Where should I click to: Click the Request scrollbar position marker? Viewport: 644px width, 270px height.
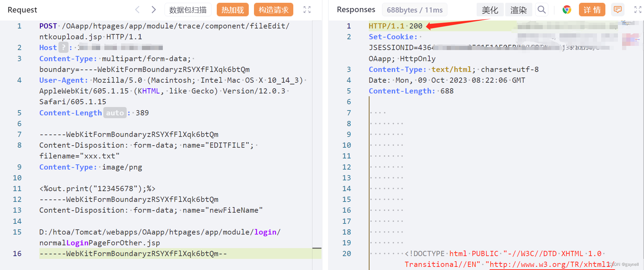pyautogui.click(x=317, y=248)
